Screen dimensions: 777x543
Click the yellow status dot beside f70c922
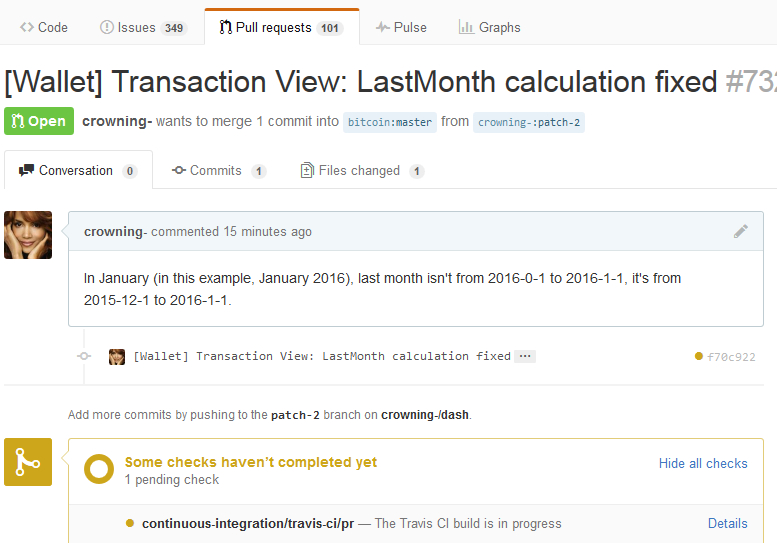[699, 356]
